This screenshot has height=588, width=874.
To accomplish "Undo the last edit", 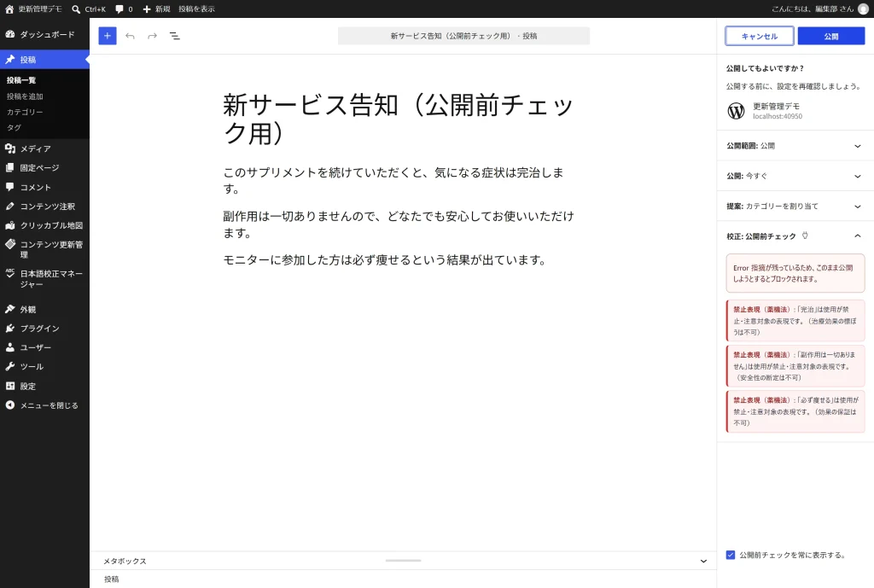I will tap(130, 36).
